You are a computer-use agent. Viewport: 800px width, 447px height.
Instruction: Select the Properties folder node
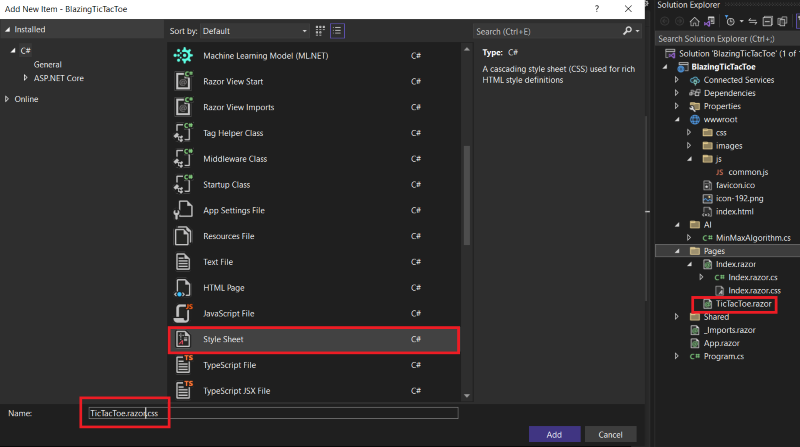tap(722, 106)
